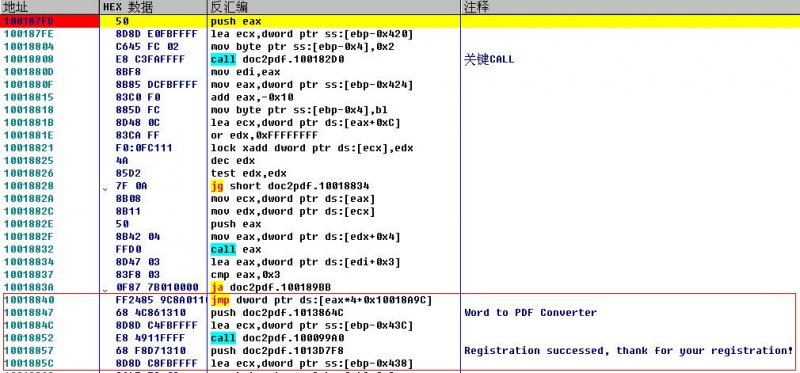Select address 1001880F
The height and width of the screenshot is (373, 800).
tap(29, 85)
